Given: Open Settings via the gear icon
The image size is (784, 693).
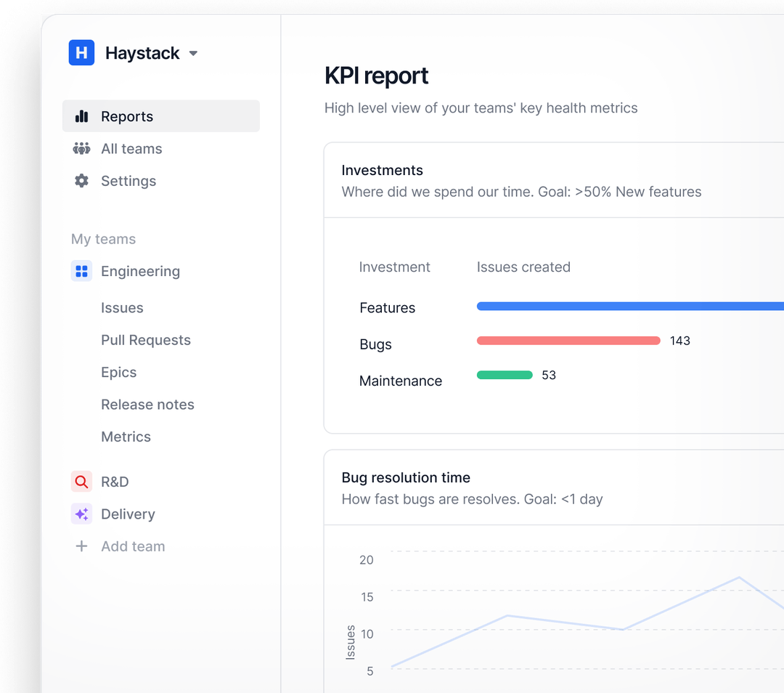Looking at the screenshot, I should tap(81, 181).
